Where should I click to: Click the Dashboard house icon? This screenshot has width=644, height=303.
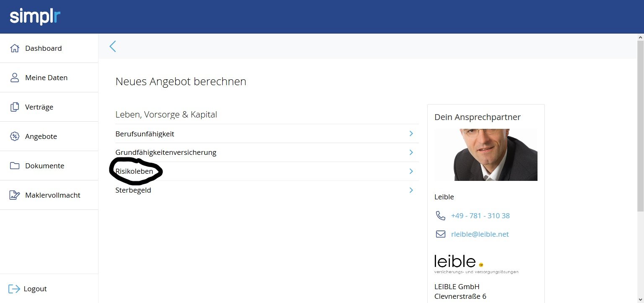tap(15, 48)
